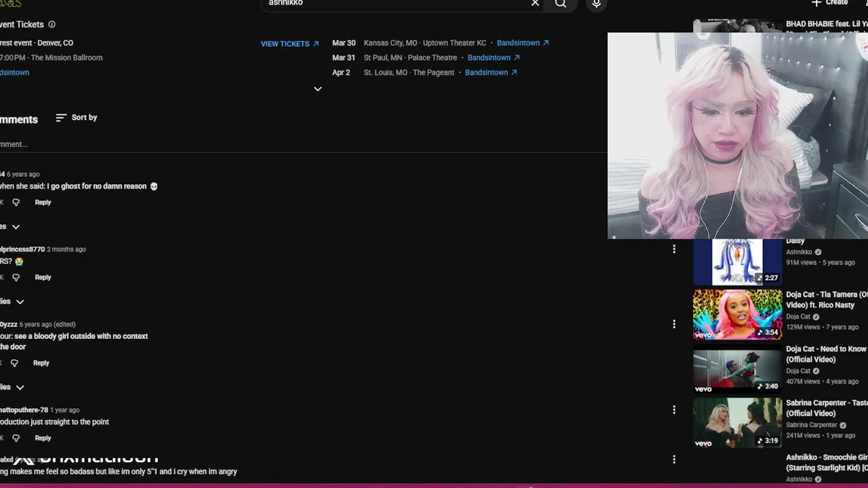Select 'The Mission Ballroom' venue text

[66, 58]
